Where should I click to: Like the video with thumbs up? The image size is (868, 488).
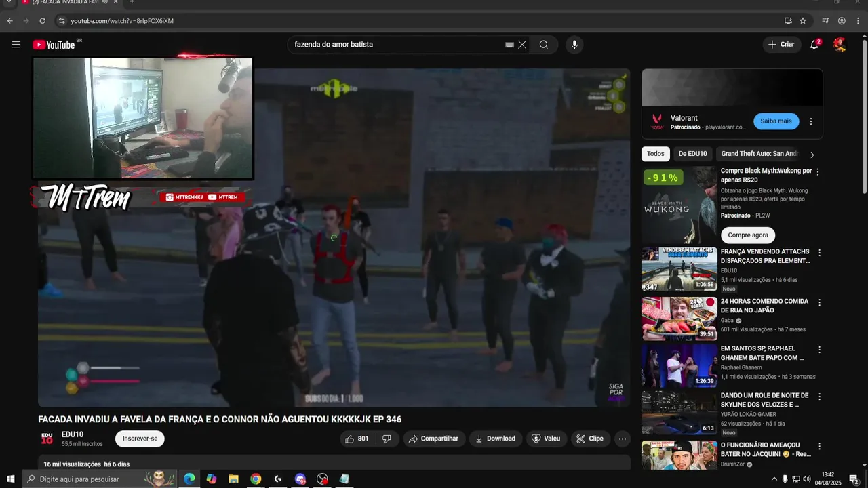[x=357, y=439]
